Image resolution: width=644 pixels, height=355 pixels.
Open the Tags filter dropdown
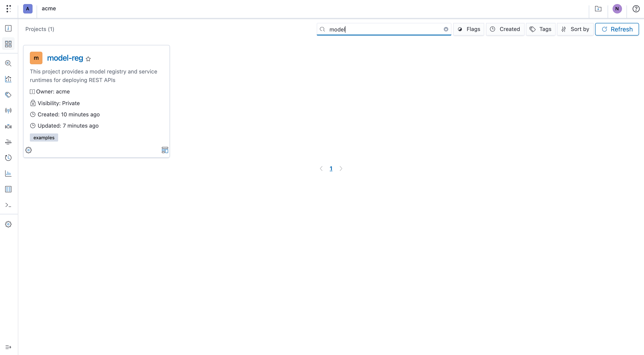[541, 29]
